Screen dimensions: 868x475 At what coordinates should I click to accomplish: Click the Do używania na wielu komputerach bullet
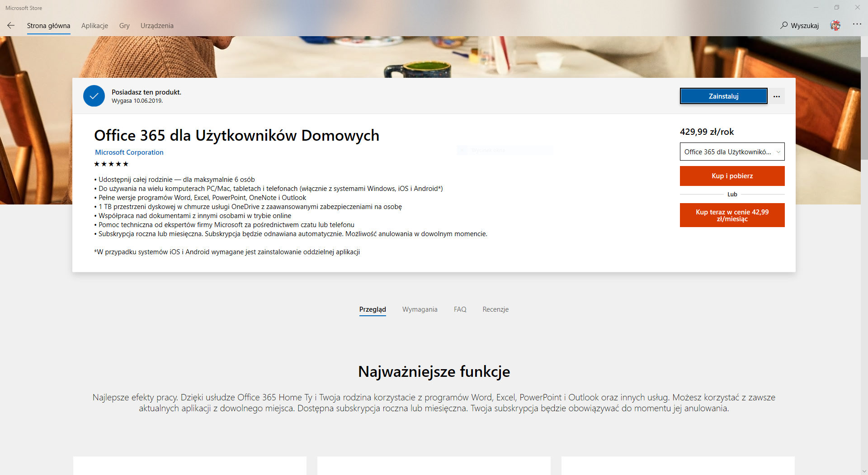pos(269,189)
